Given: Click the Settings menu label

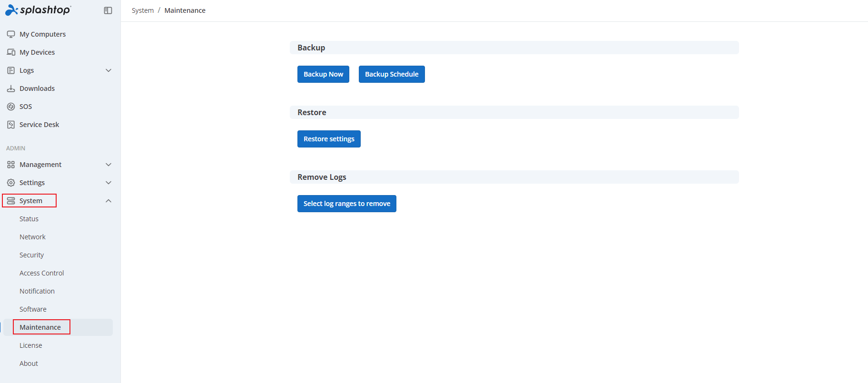Looking at the screenshot, I should point(32,183).
